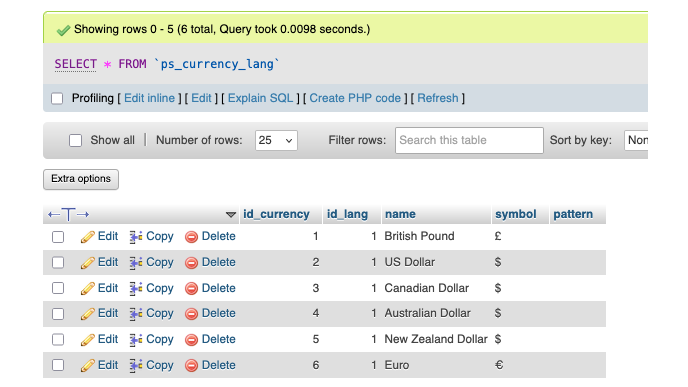Click red Delete icon for US Dollar
The width and height of the screenshot is (688, 387).
[191, 263]
